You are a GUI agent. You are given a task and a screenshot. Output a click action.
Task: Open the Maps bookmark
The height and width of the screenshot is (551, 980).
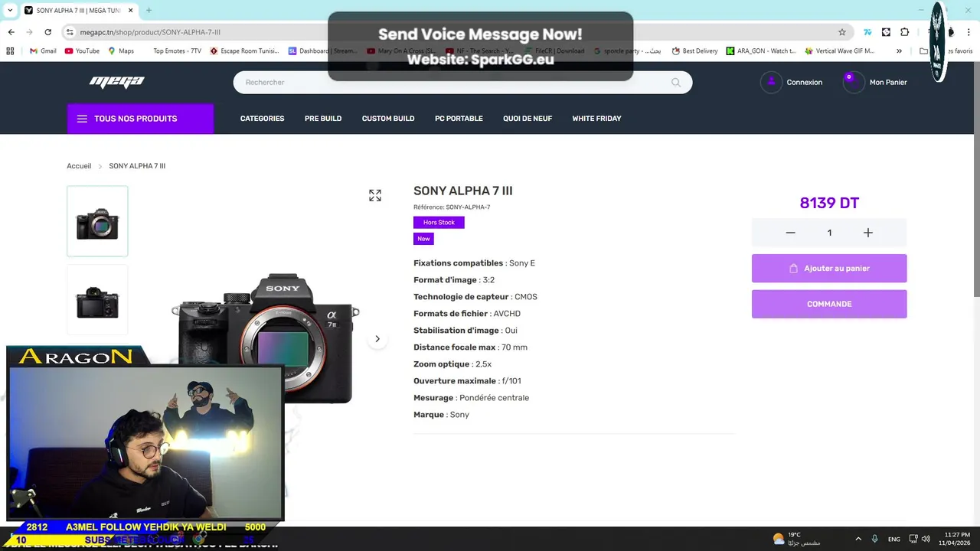[x=121, y=51]
